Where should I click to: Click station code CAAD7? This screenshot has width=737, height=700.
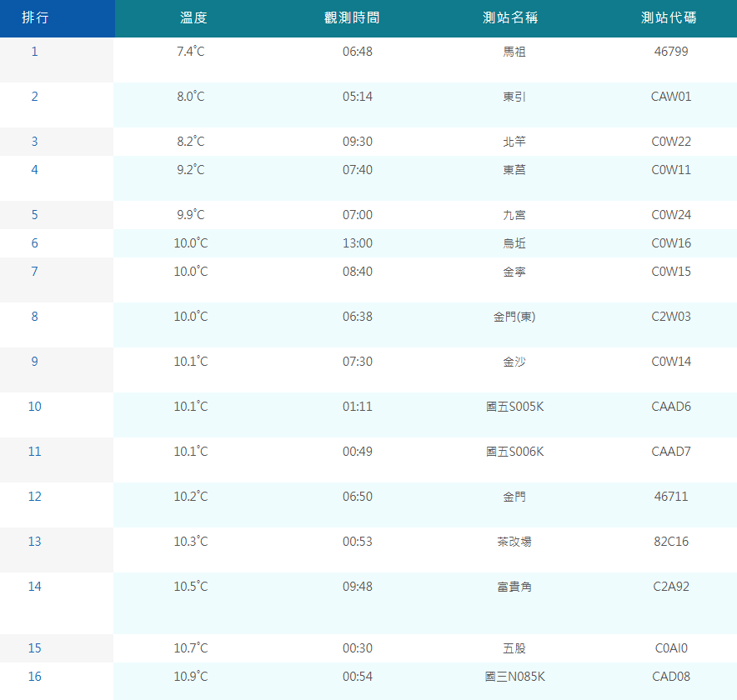[x=671, y=452]
